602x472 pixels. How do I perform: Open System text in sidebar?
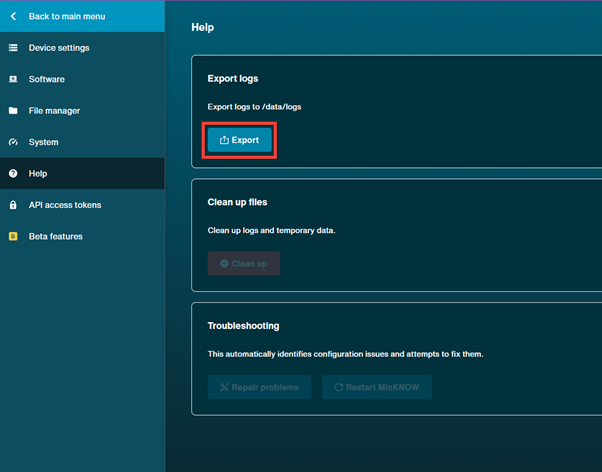43,142
